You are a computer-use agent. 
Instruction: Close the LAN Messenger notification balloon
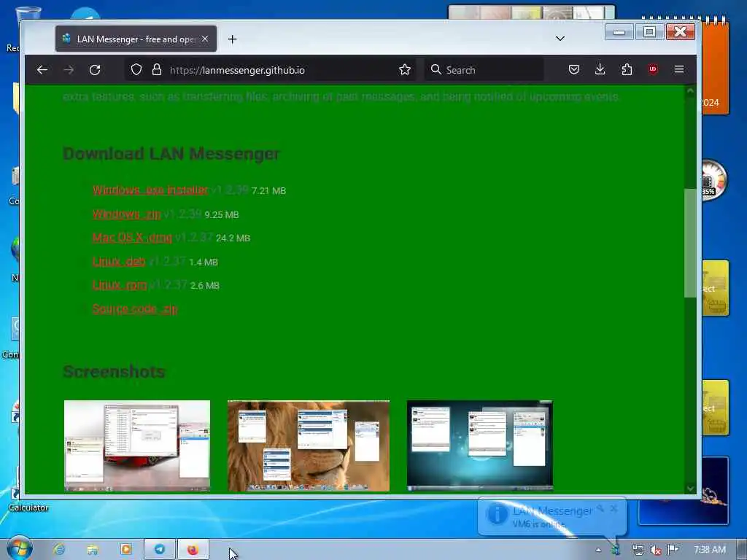(x=614, y=508)
